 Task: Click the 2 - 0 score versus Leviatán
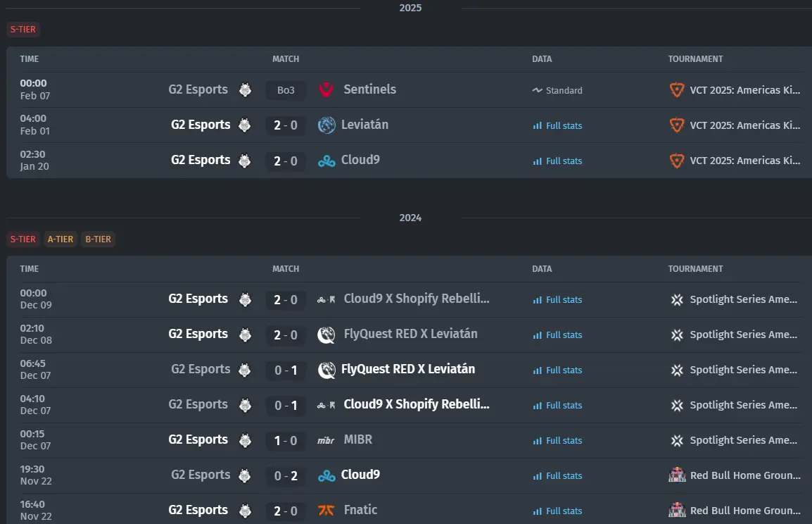pyautogui.click(x=286, y=125)
